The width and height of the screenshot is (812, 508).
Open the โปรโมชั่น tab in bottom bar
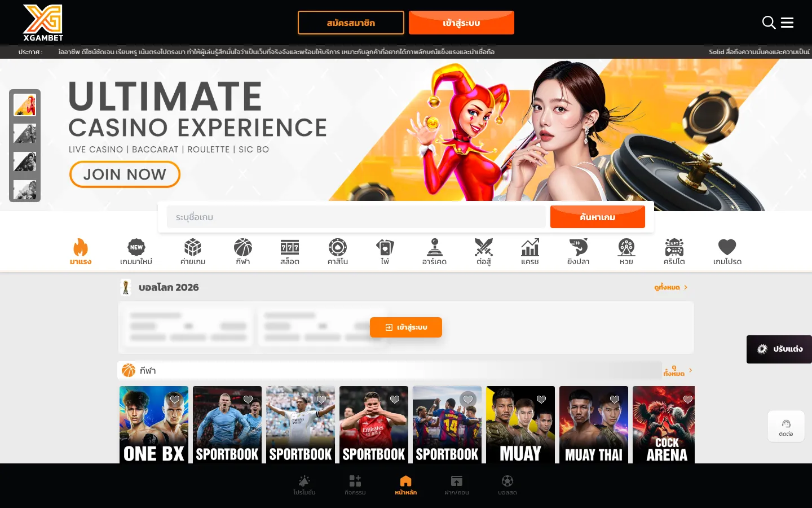click(x=304, y=485)
